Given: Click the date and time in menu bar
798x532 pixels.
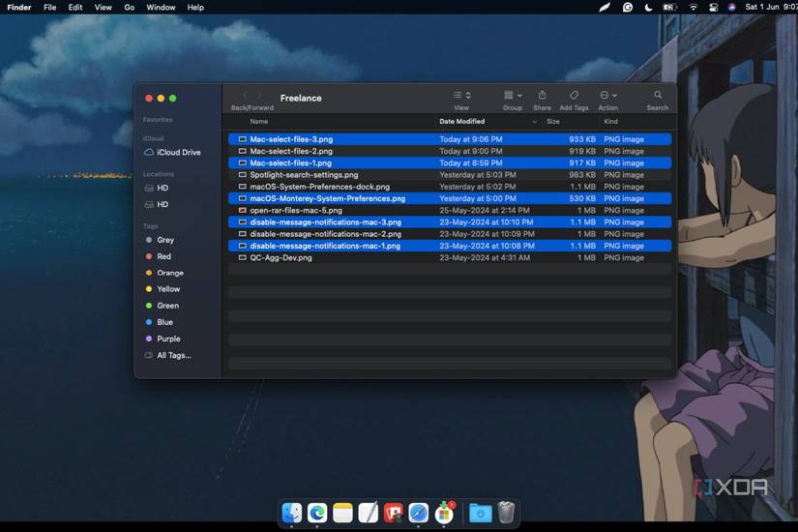Looking at the screenshot, I should click(771, 7).
